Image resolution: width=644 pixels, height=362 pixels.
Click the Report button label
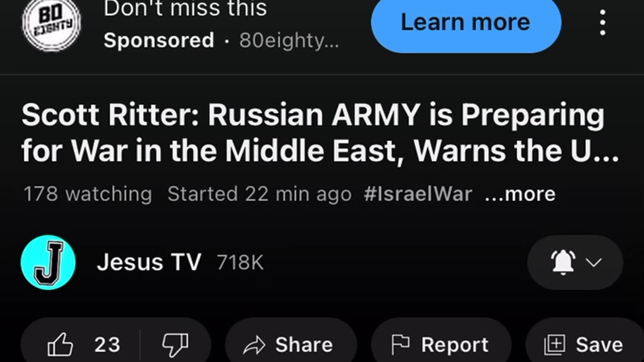pyautogui.click(x=455, y=345)
